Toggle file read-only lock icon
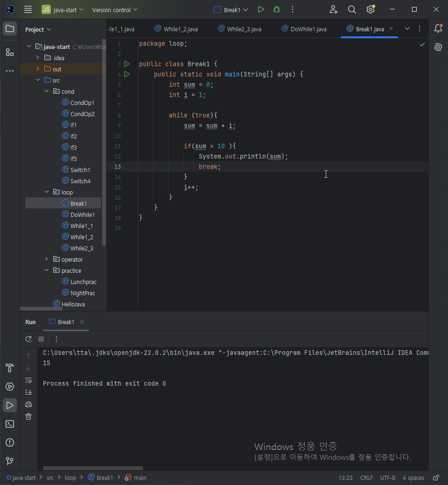Image resolution: width=448 pixels, height=485 pixels. click(436, 478)
